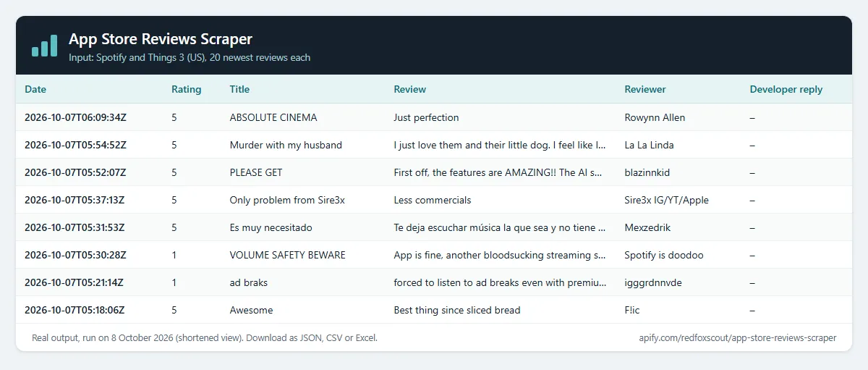Select date 2026-10-07T05:18:06Z
868x370 pixels.
click(x=75, y=310)
